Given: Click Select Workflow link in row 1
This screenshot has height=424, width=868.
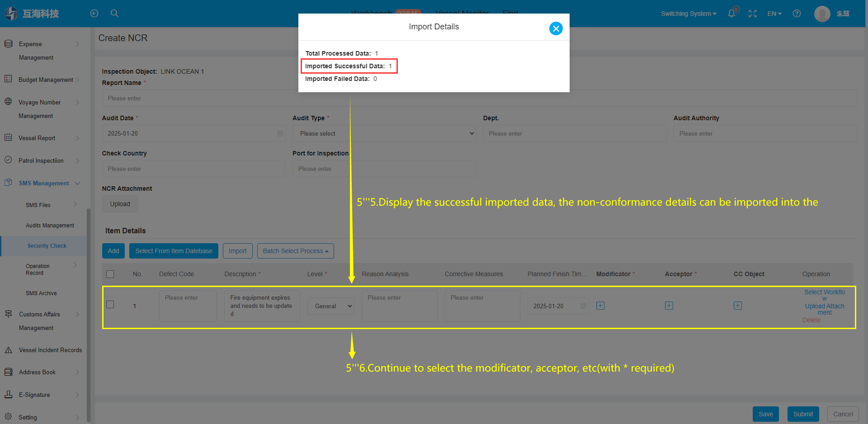Looking at the screenshot, I should (825, 295).
